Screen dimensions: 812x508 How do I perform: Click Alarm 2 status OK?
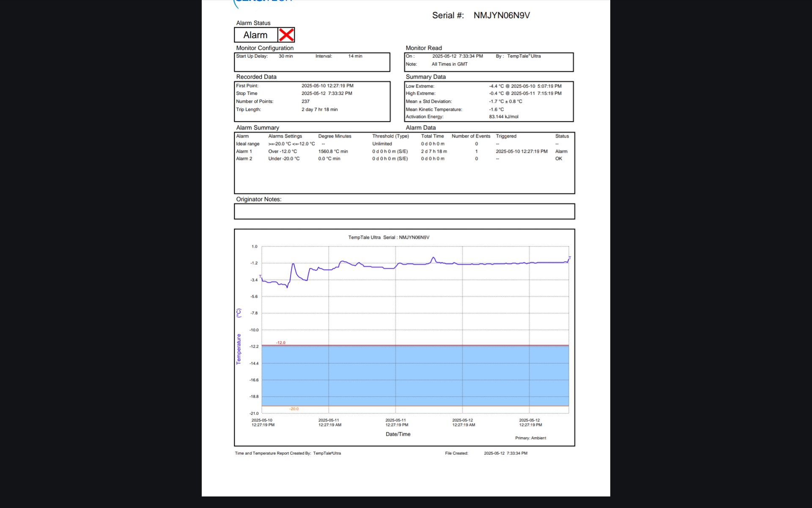click(x=558, y=159)
